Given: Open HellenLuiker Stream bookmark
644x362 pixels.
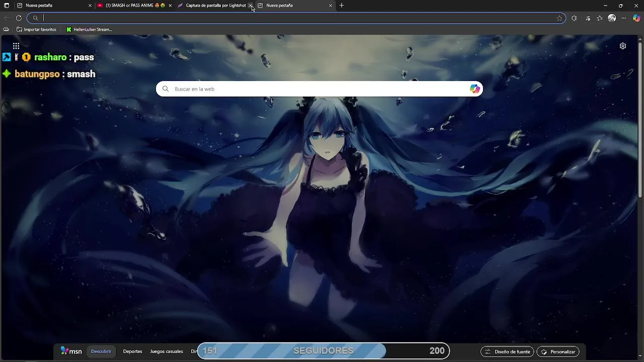Looking at the screenshot, I should 90,30.
